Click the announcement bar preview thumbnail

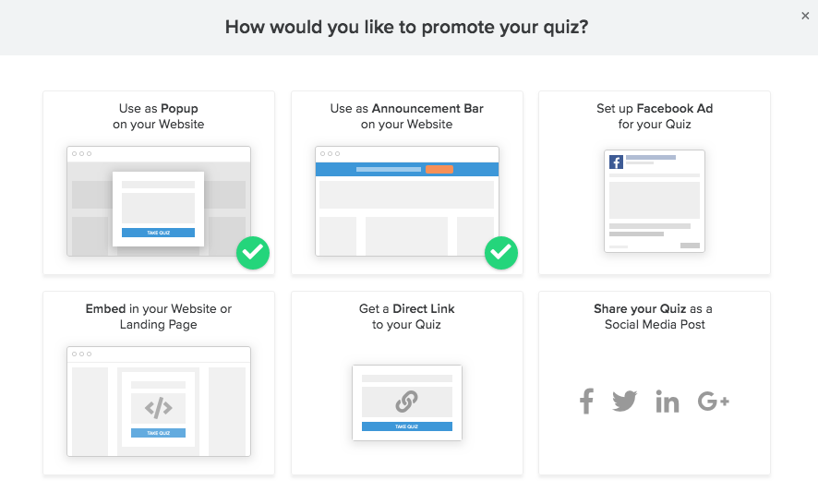[x=406, y=200]
